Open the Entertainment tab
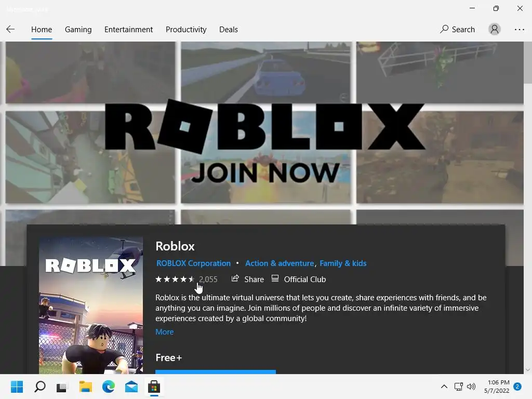This screenshot has height=399, width=532. pos(129,30)
